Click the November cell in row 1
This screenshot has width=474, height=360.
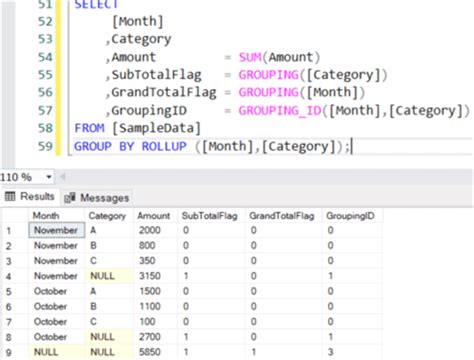[56, 230]
